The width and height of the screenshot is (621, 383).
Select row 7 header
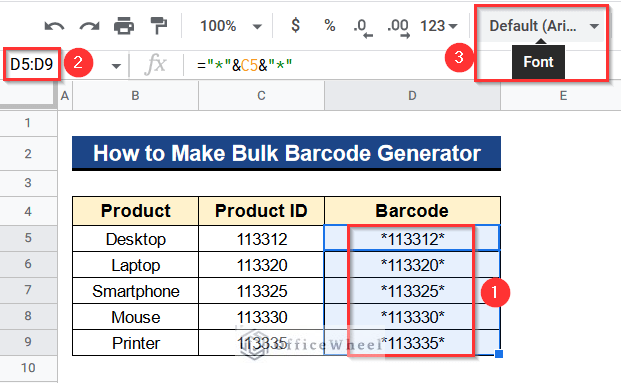pos(28,290)
